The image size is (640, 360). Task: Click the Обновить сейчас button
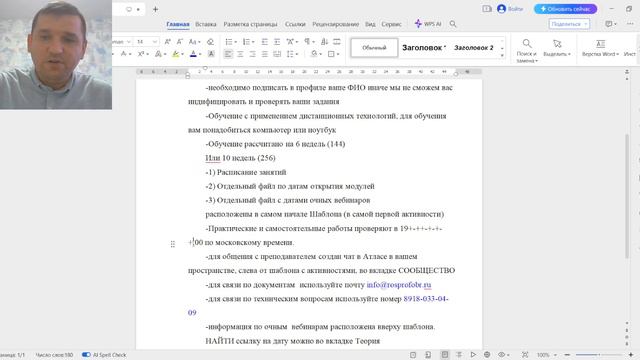click(565, 9)
